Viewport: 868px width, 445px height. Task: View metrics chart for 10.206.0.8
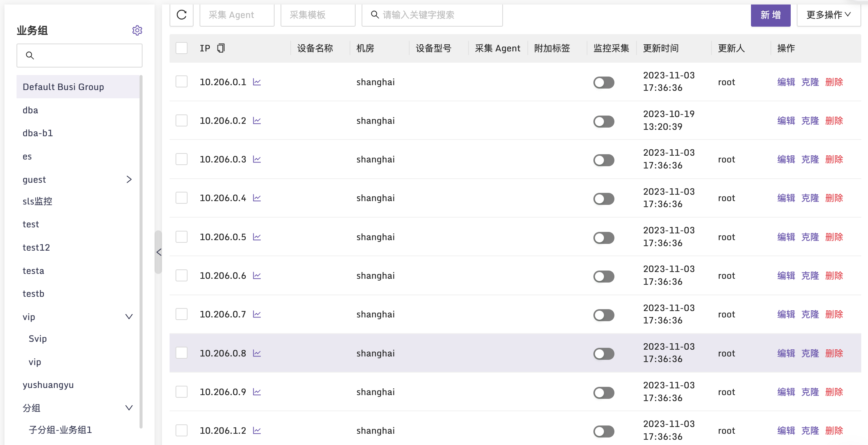point(257,353)
